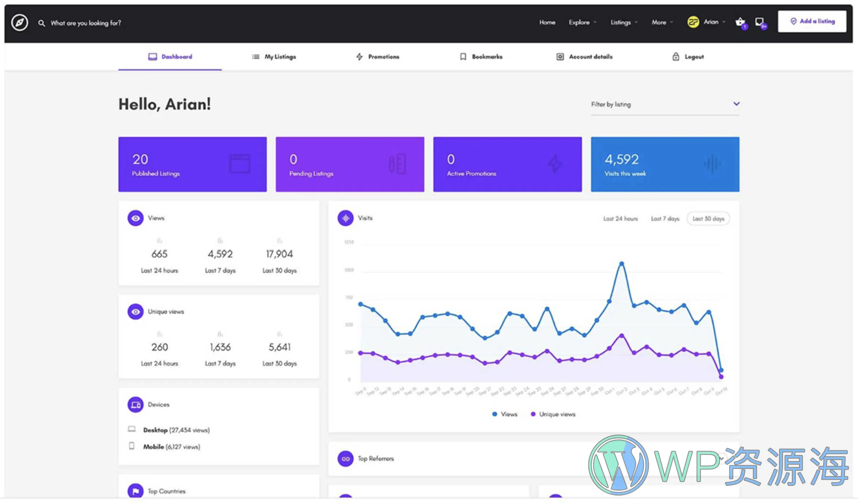Click the Dashboard tab laptop icon

tap(153, 57)
